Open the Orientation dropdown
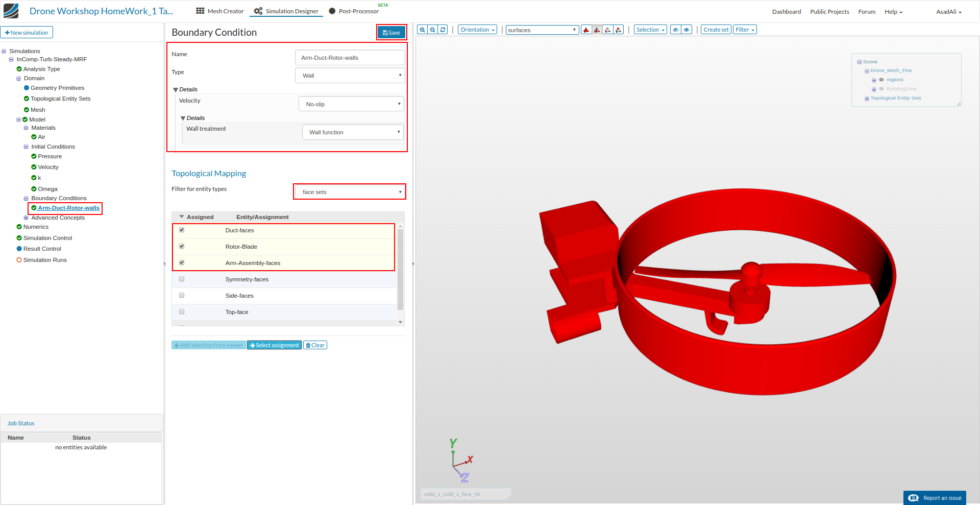This screenshot has height=505, width=980. click(477, 30)
